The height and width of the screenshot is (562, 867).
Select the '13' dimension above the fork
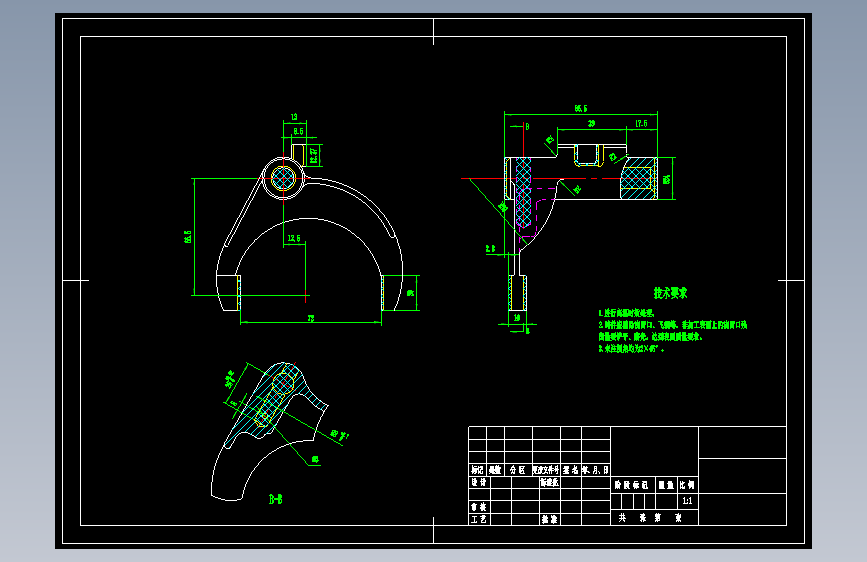point(294,117)
